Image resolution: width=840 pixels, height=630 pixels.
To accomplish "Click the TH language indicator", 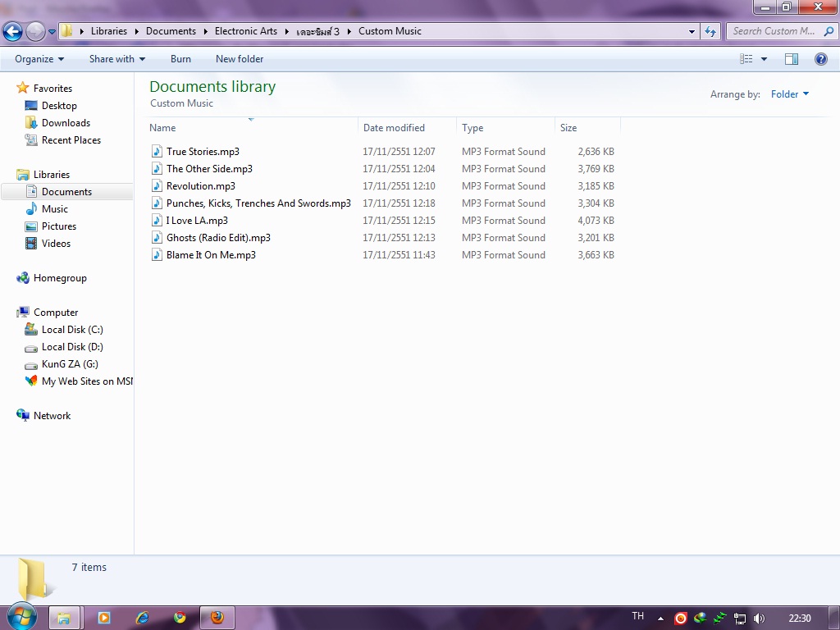I will (x=637, y=616).
